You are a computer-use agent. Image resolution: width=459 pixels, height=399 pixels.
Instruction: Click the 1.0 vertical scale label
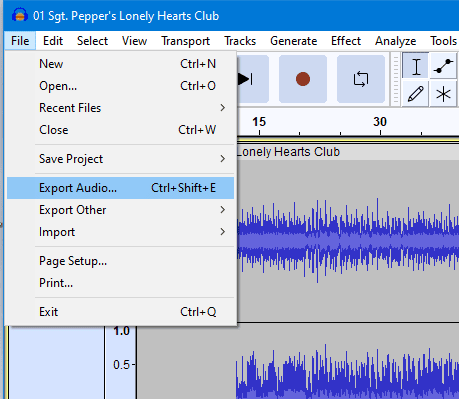pyautogui.click(x=121, y=331)
